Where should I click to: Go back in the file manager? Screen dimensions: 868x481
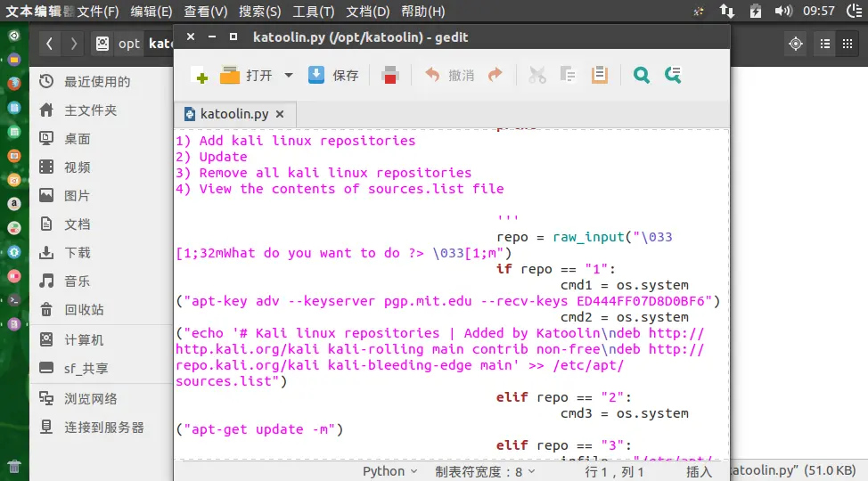(x=49, y=44)
